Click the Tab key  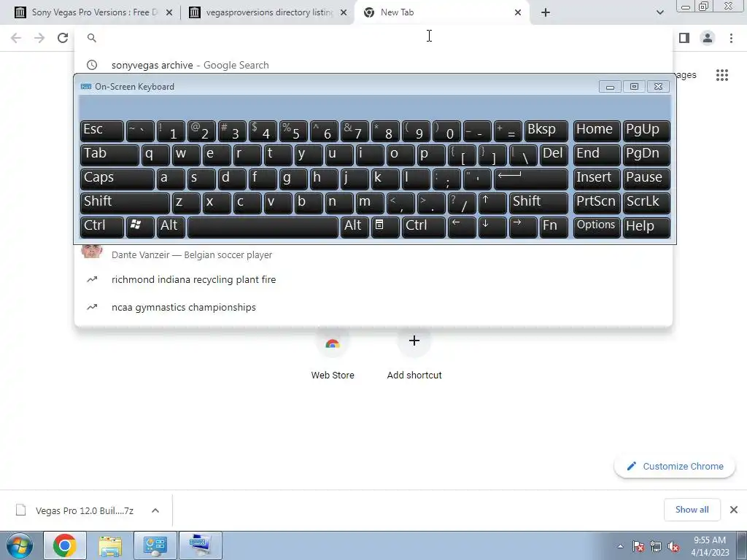coord(109,155)
